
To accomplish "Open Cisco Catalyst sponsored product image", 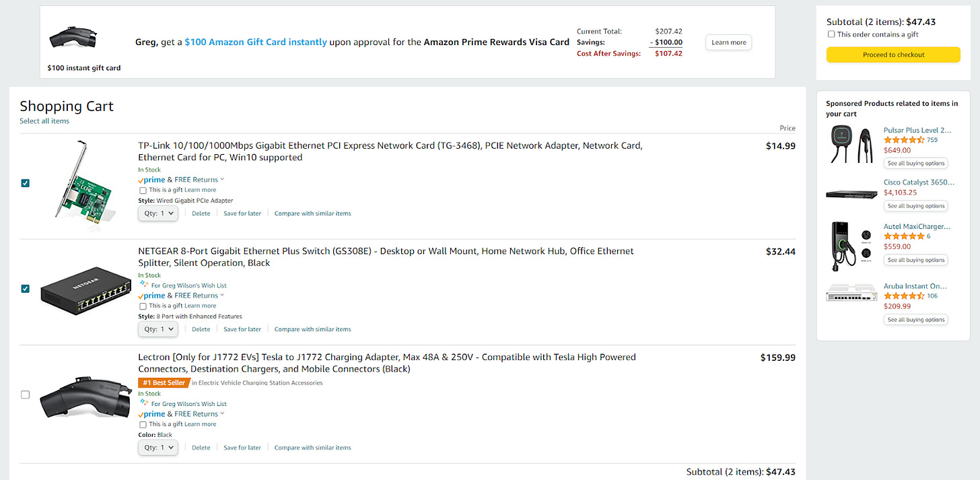I will (x=852, y=194).
